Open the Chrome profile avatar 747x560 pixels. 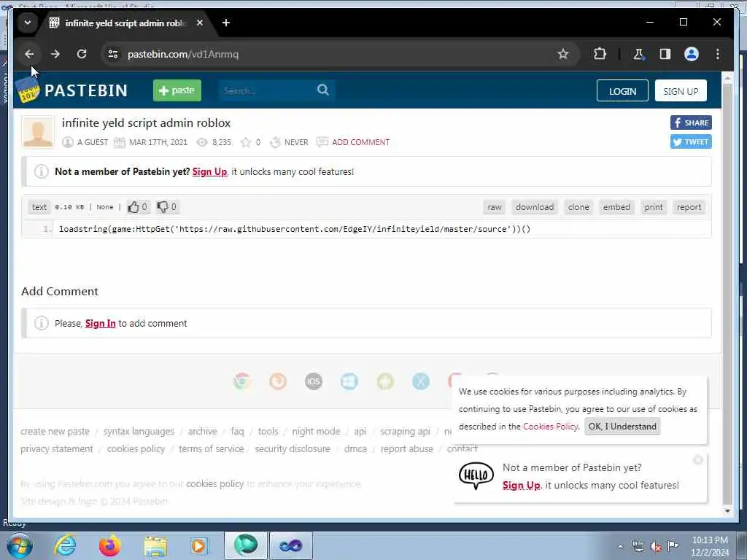pos(692,54)
